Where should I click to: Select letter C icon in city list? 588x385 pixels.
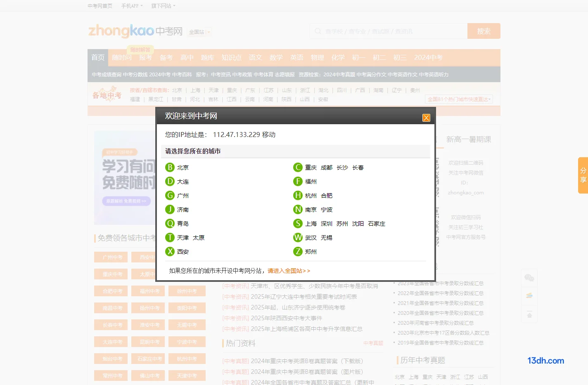point(298,167)
